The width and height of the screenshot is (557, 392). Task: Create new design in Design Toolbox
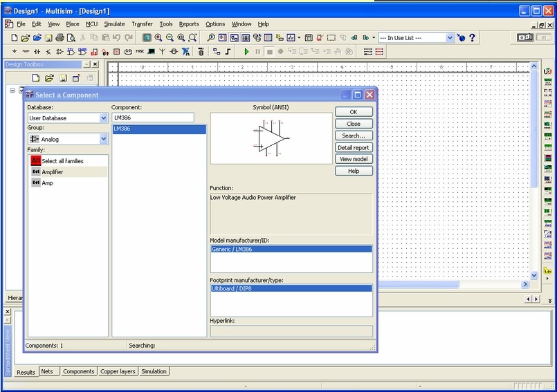click(35, 77)
